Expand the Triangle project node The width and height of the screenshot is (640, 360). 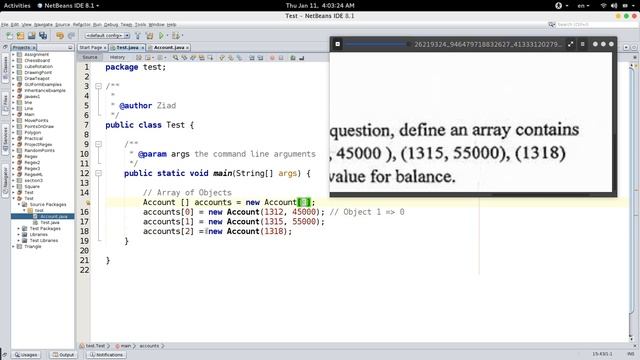click(x=13, y=247)
